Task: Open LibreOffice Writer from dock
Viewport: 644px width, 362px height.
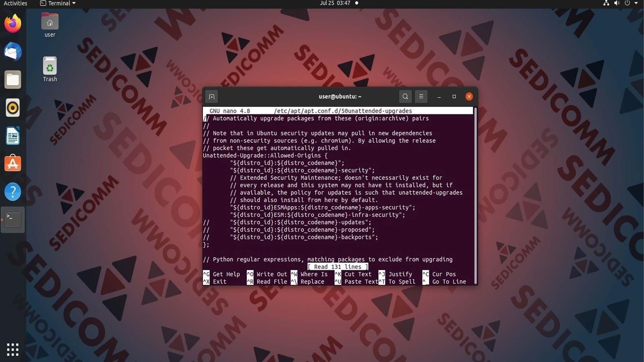Action: coord(13,136)
